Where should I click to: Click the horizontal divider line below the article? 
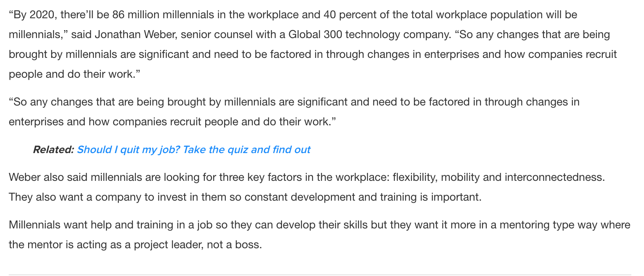(x=320, y=274)
